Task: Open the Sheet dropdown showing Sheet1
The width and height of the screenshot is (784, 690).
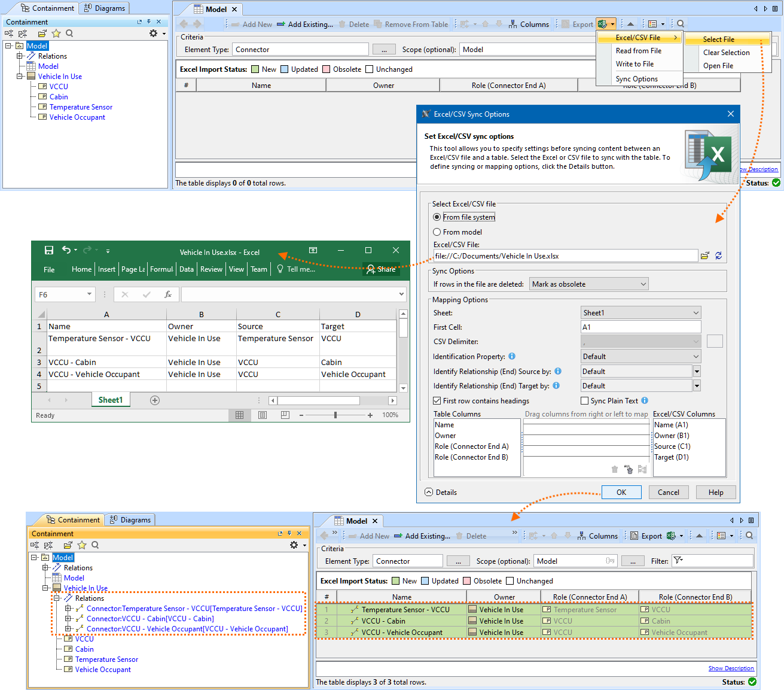Action: click(x=640, y=312)
